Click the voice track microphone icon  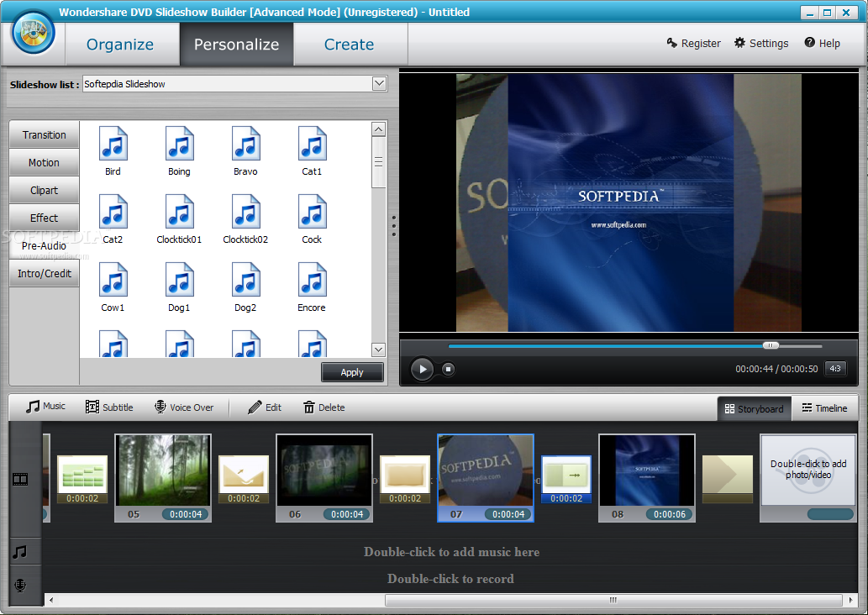20,585
